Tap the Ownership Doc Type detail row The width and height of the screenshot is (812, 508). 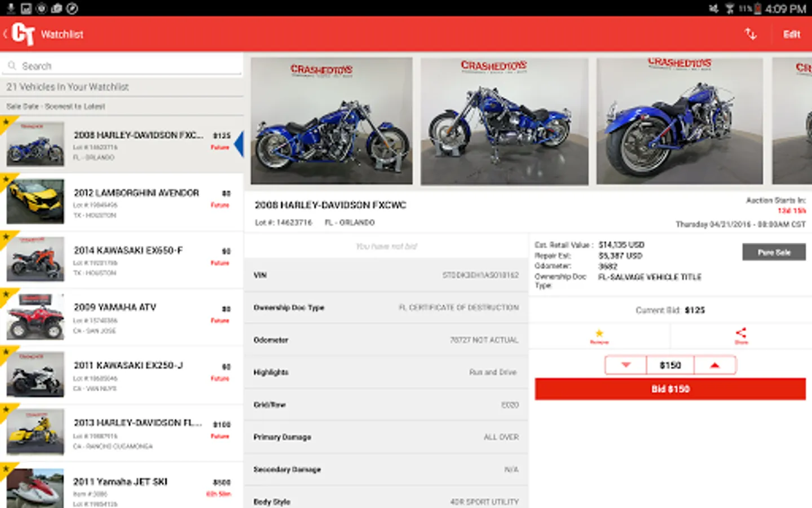tap(386, 308)
